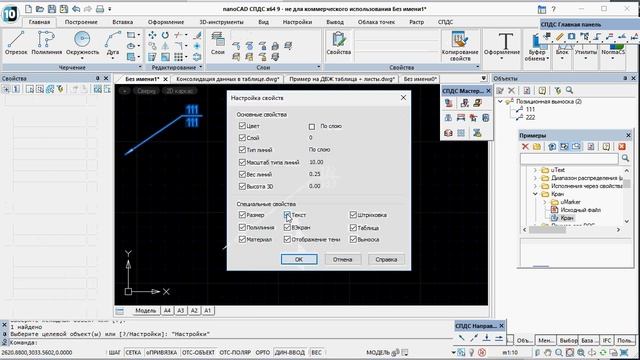Toggle the Слой checkbox

(x=242, y=138)
